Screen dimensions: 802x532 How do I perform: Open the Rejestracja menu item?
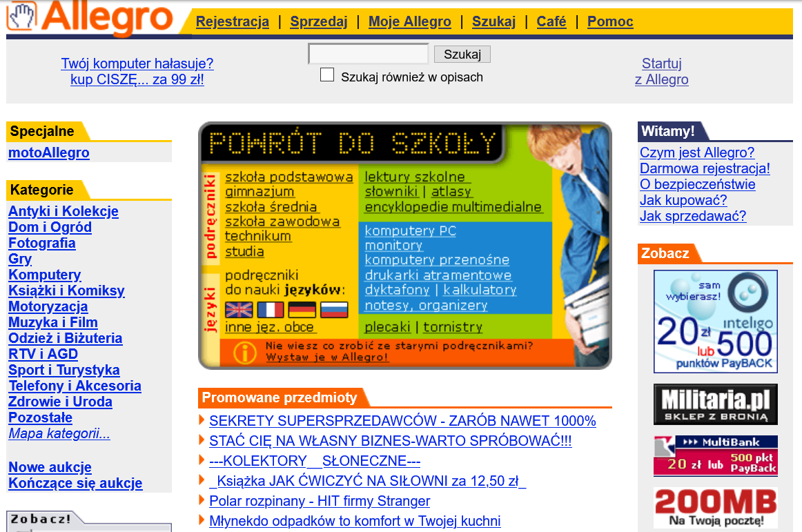(x=233, y=21)
